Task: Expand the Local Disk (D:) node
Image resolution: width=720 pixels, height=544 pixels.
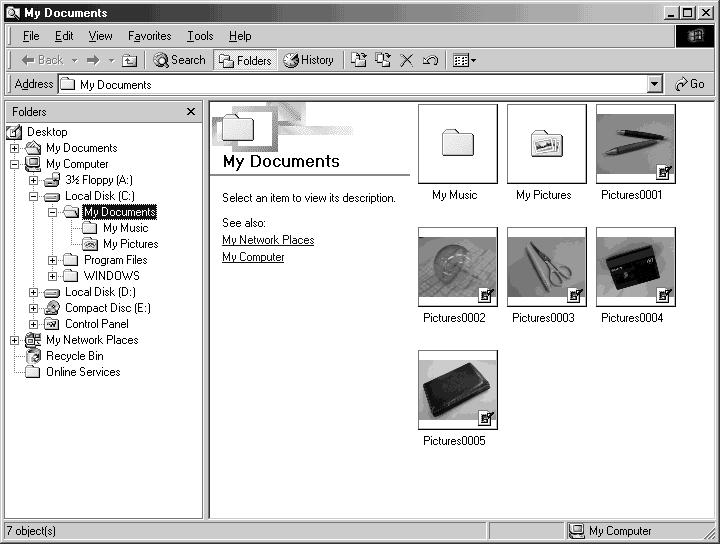Action: click(33, 292)
